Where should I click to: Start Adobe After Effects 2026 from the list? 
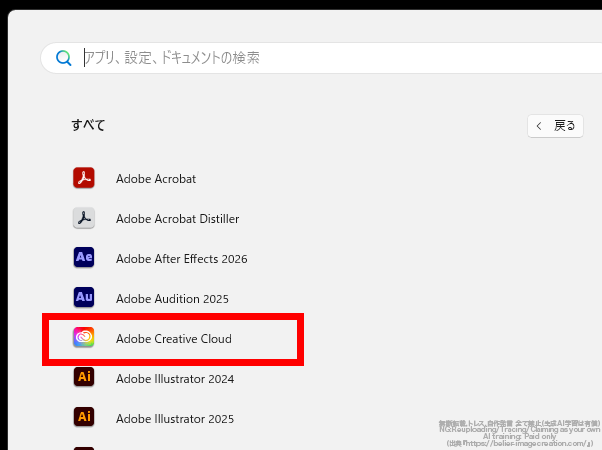(x=181, y=259)
